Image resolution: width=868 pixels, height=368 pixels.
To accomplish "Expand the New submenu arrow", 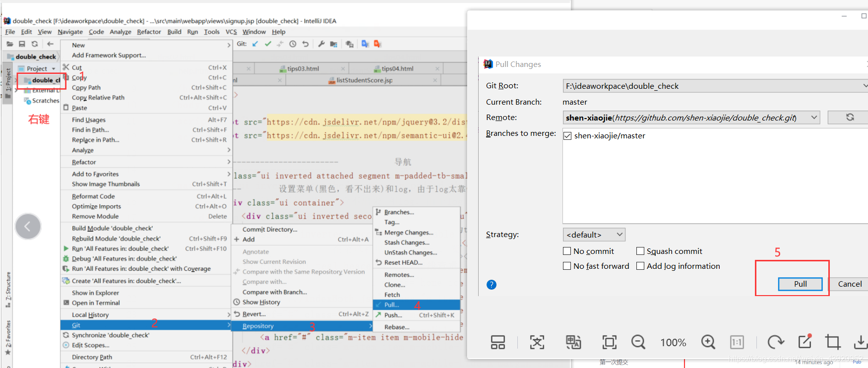I will (229, 45).
